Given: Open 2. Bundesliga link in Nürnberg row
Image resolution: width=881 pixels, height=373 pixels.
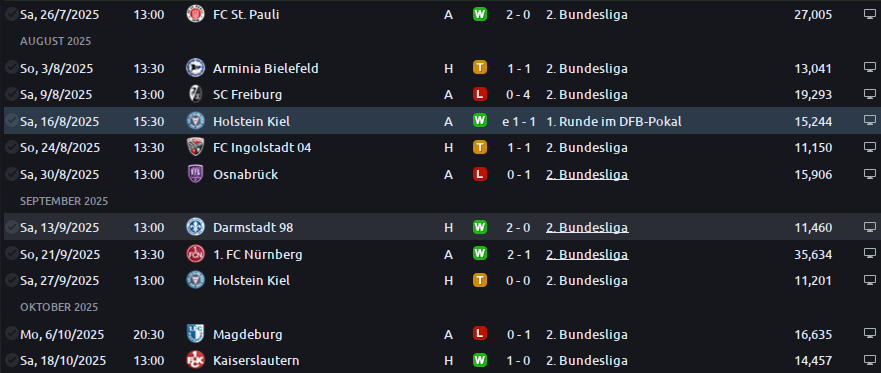Looking at the screenshot, I should click(x=587, y=254).
